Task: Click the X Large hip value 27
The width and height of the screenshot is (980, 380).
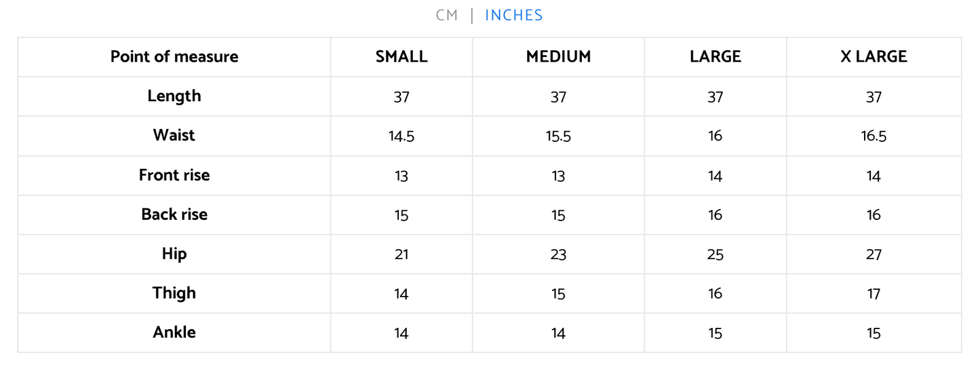Action: click(874, 254)
